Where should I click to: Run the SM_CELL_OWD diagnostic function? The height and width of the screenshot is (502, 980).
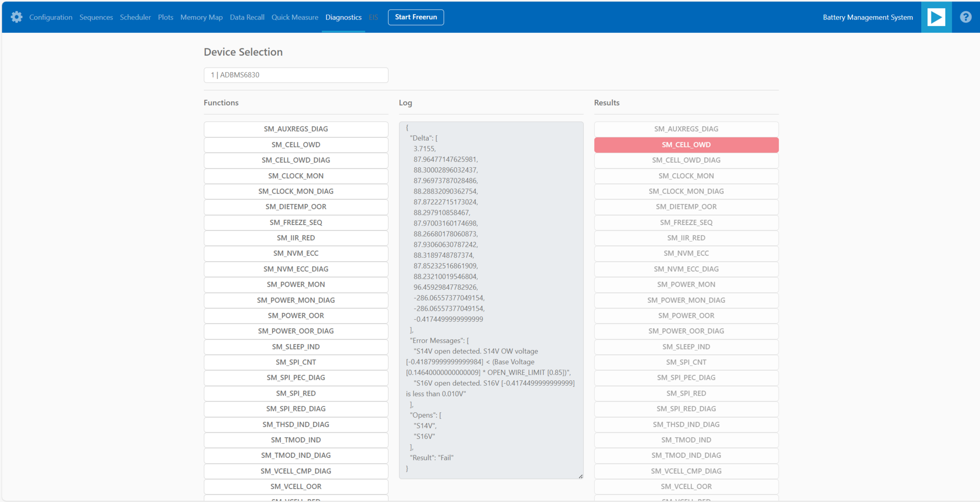pyautogui.click(x=295, y=145)
